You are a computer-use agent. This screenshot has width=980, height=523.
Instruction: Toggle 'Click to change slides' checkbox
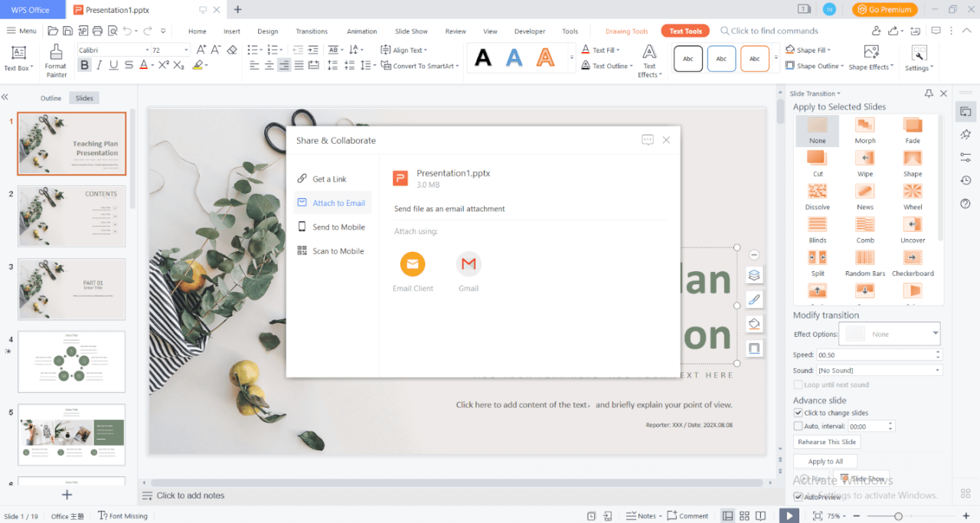click(x=799, y=413)
